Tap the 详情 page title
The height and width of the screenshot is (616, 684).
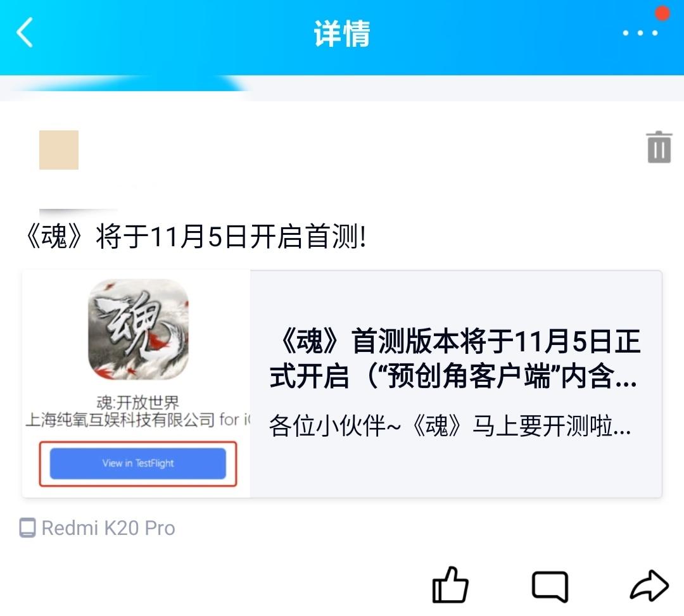pyautogui.click(x=342, y=34)
